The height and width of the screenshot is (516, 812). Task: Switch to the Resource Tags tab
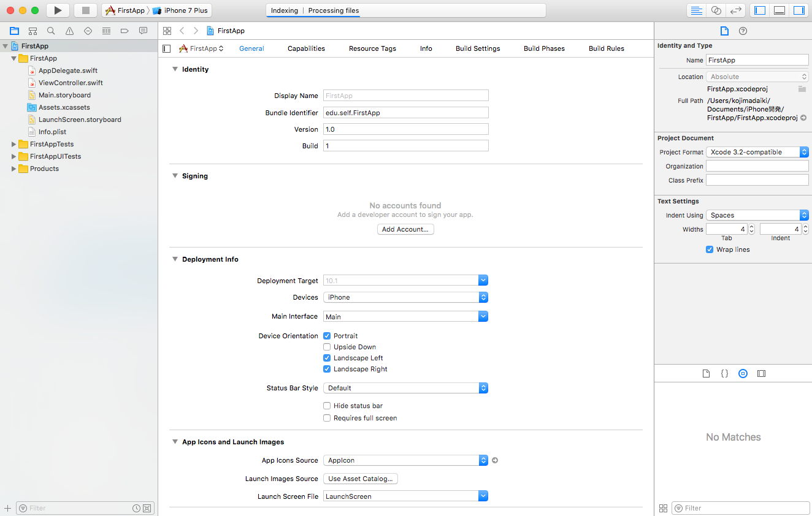[372, 48]
